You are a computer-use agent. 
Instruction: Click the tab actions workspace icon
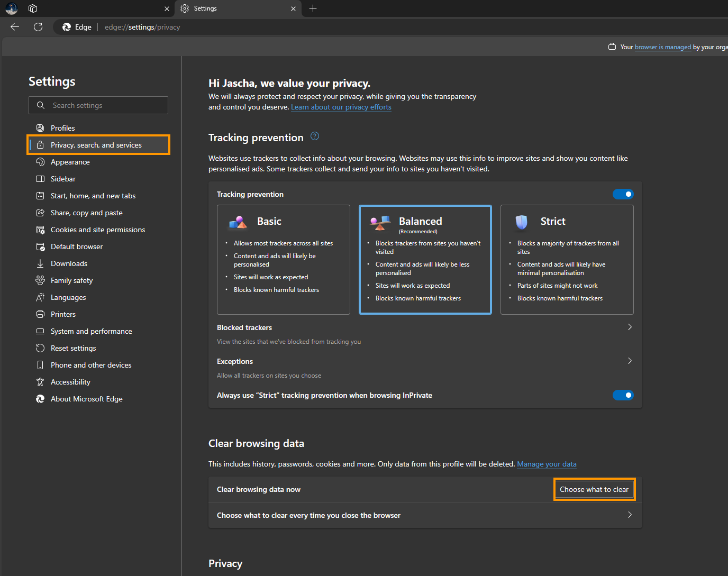(33, 8)
